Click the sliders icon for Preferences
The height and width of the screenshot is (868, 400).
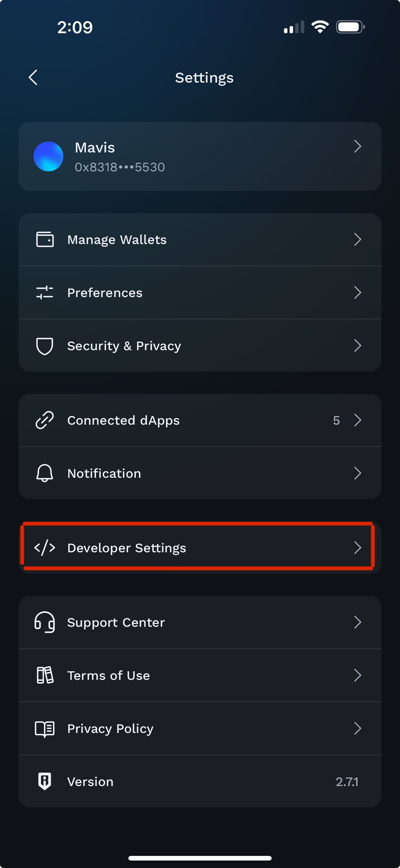pyautogui.click(x=45, y=292)
